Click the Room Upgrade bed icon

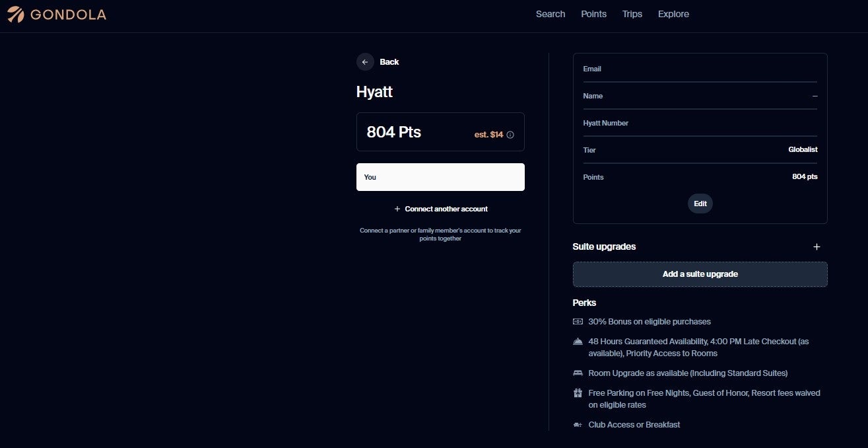tap(578, 373)
